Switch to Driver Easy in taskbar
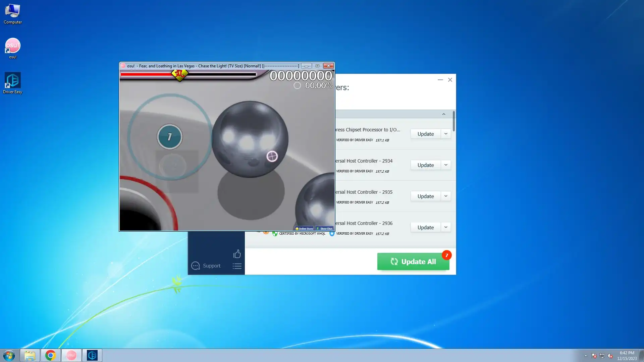Screen dimensions: 644x362 pos(92,355)
